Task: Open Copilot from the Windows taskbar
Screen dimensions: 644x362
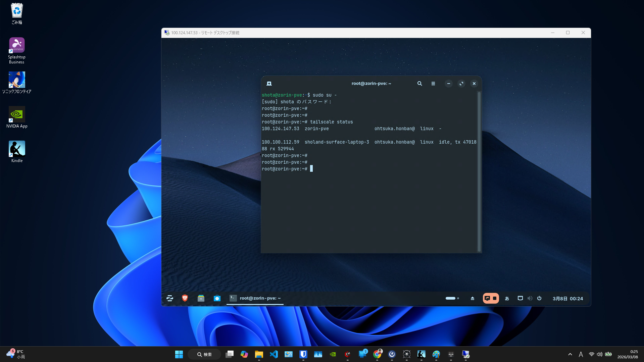Action: coord(244,354)
